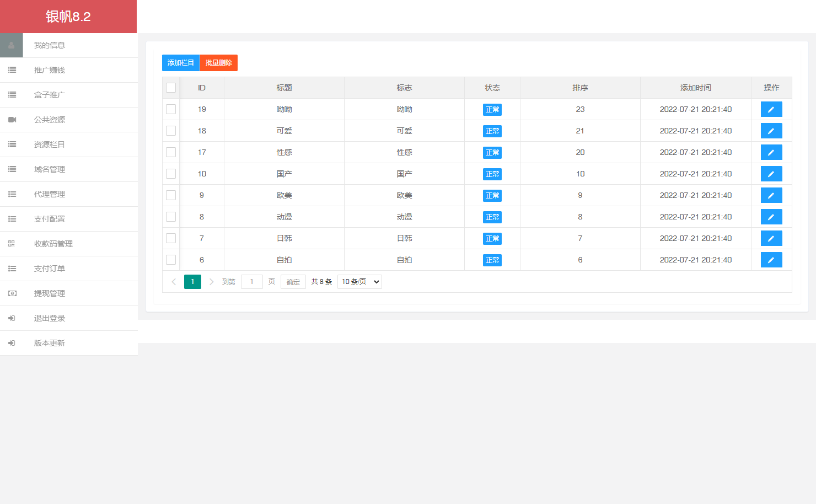
Task: Click the video camera icon for 公共资源
Action: point(12,120)
